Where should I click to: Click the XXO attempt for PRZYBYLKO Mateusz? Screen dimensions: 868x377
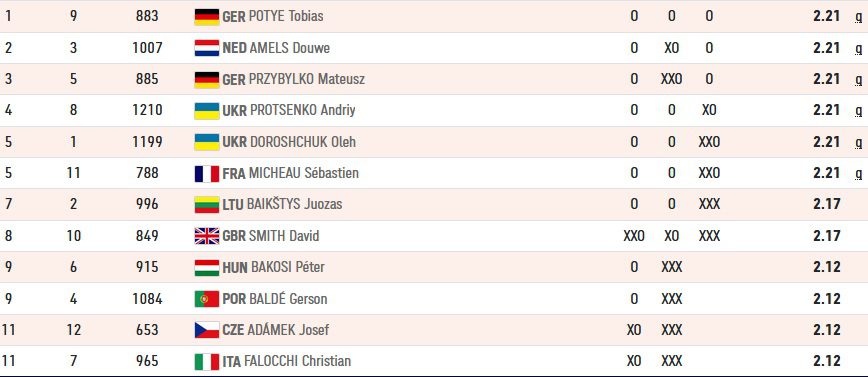[671, 79]
